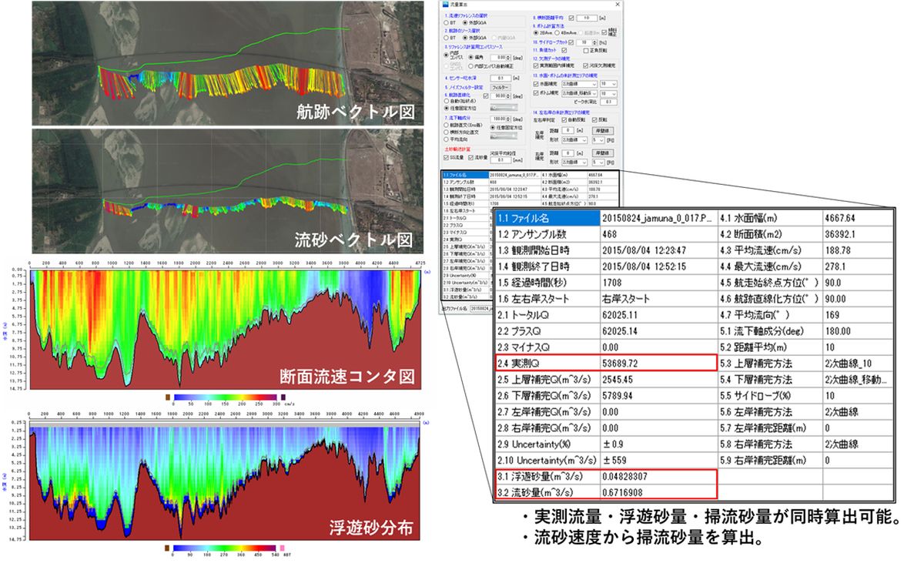924x563 pixels.
Task: Click the センサー吃水深 input field
Action: (500, 79)
